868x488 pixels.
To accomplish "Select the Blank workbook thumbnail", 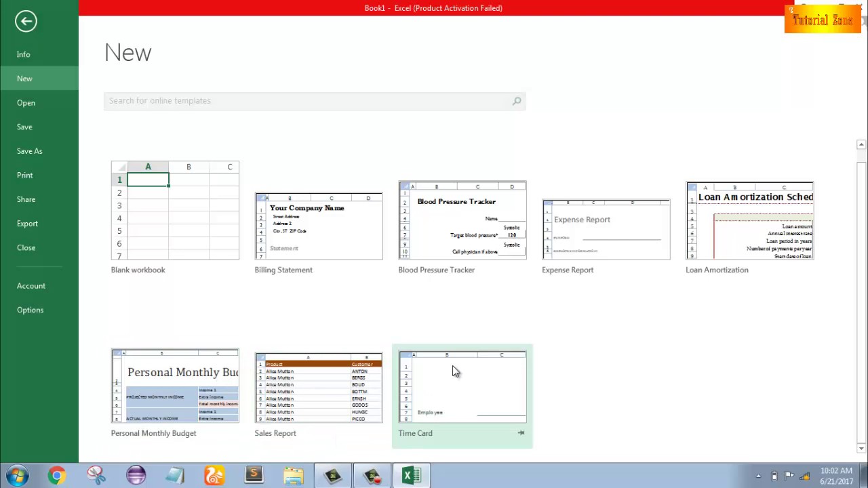I will (x=175, y=210).
